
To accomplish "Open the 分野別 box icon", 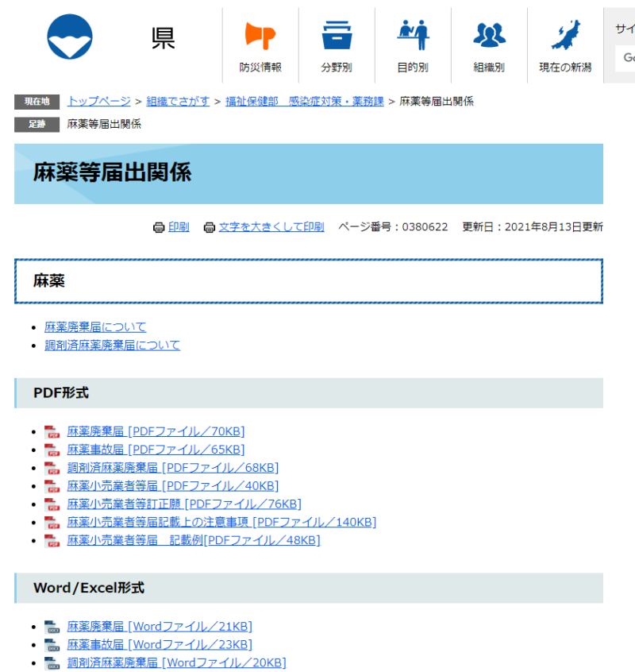I will pos(337,37).
